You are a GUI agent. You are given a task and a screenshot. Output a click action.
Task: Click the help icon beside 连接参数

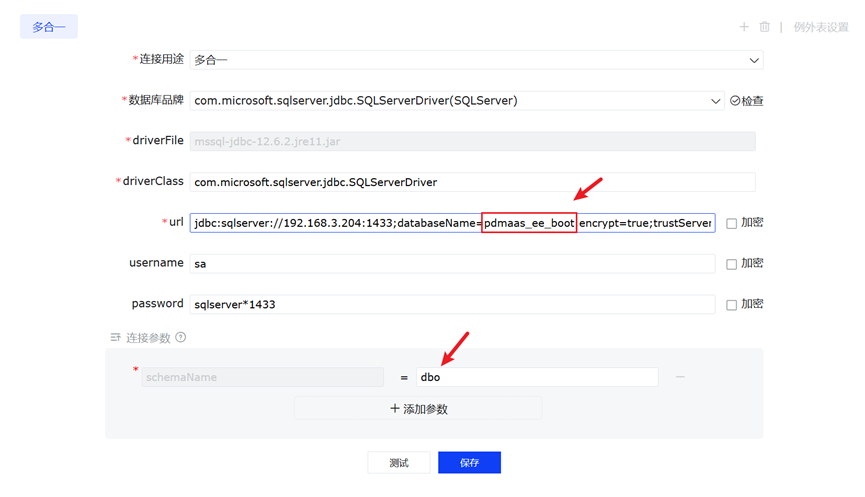(x=181, y=338)
